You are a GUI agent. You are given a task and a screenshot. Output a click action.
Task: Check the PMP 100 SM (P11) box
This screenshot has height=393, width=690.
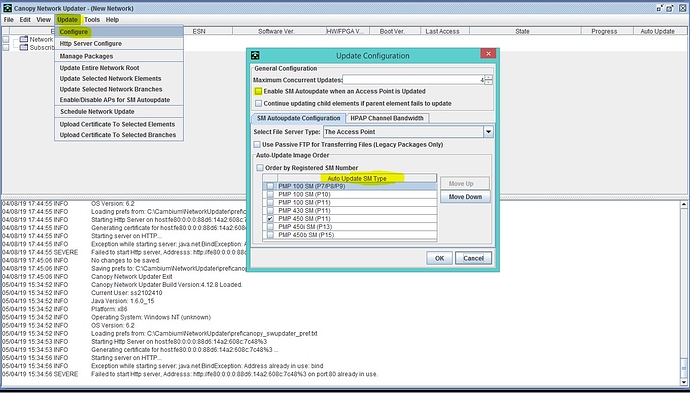click(270, 202)
